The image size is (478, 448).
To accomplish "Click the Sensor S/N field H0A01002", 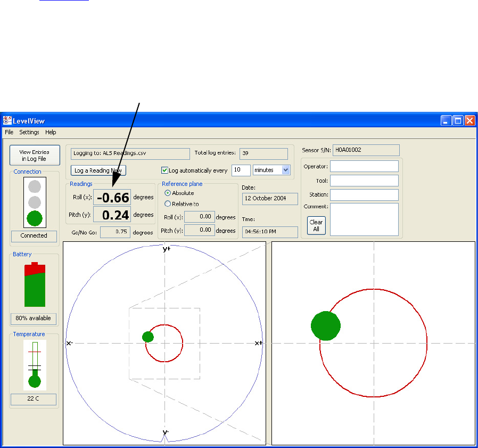I will [x=366, y=150].
